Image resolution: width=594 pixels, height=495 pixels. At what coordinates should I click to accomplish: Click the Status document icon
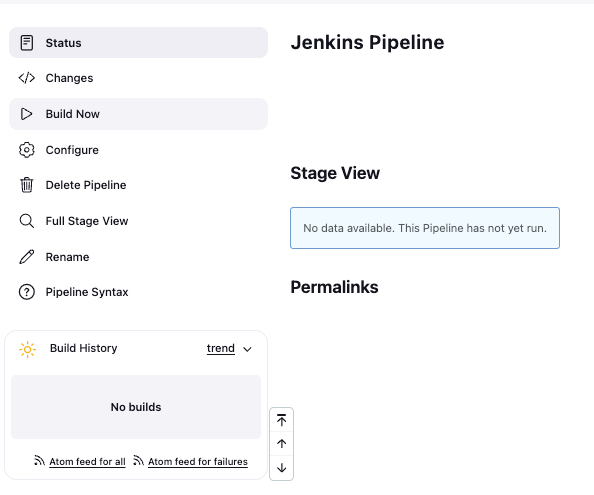click(27, 43)
